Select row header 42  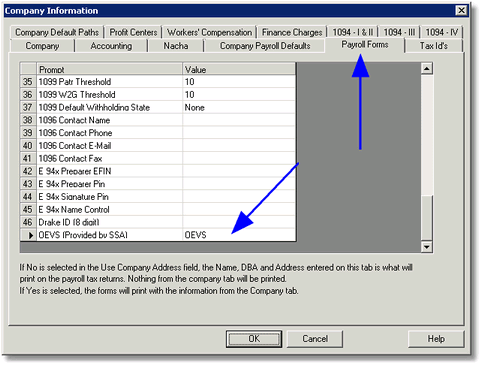pyautogui.click(x=28, y=171)
